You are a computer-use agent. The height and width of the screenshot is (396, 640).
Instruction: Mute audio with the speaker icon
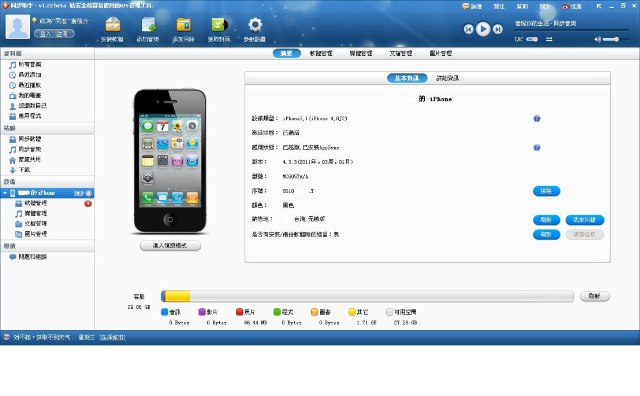[598, 39]
